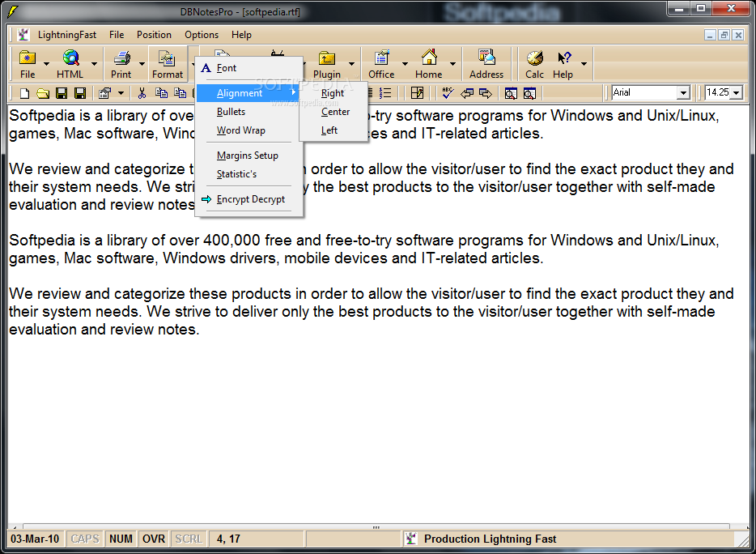
Task: Click the open folder icon in the small toolbar
Action: tap(42, 92)
